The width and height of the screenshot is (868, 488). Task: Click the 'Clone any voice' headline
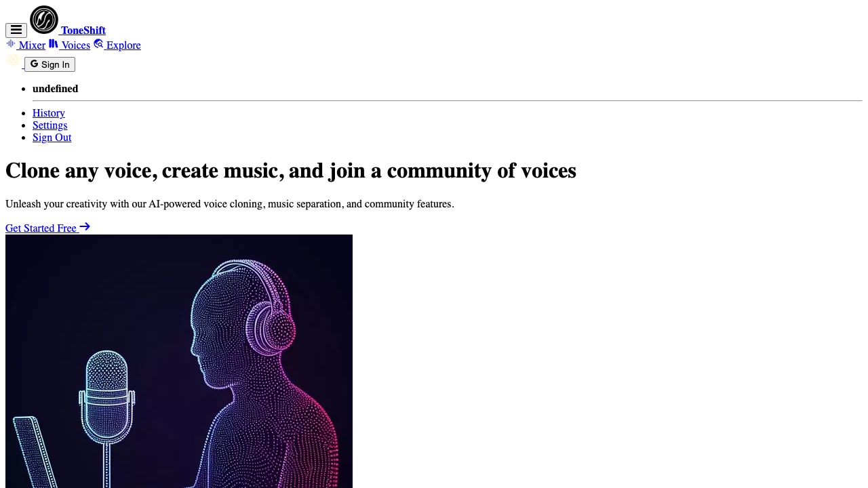pos(290,170)
